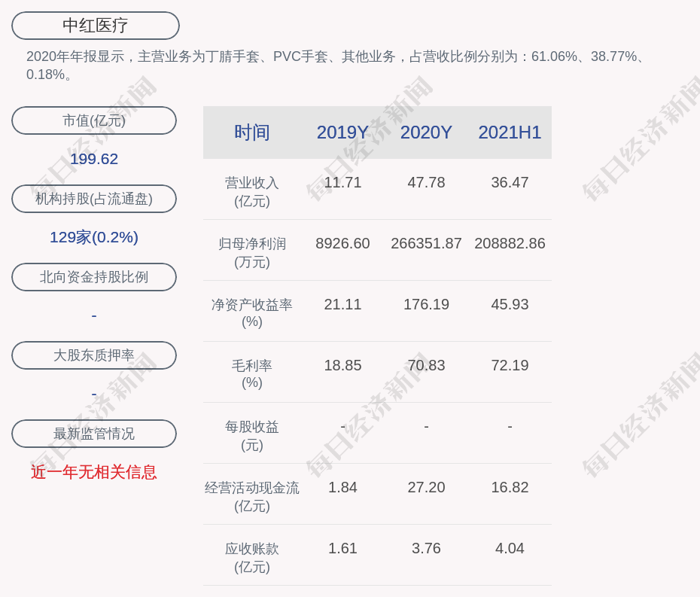Select the 北向资金持股比例 label pill
This screenshot has width=700, height=597.
pyautogui.click(x=94, y=277)
